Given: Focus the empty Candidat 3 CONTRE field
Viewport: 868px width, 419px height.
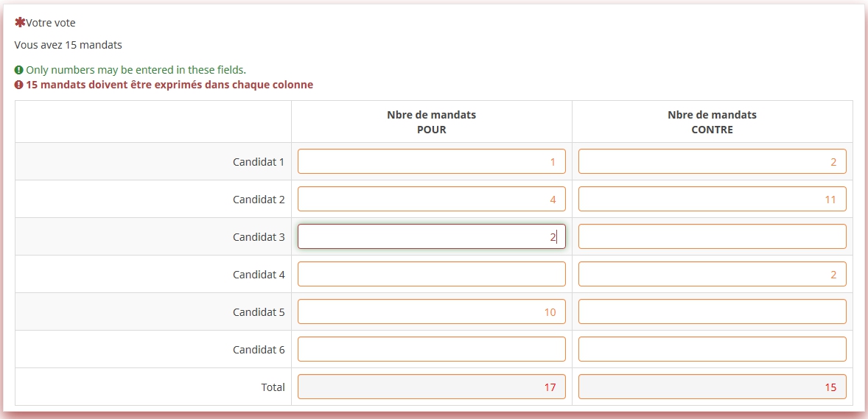Looking at the screenshot, I should (x=712, y=236).
